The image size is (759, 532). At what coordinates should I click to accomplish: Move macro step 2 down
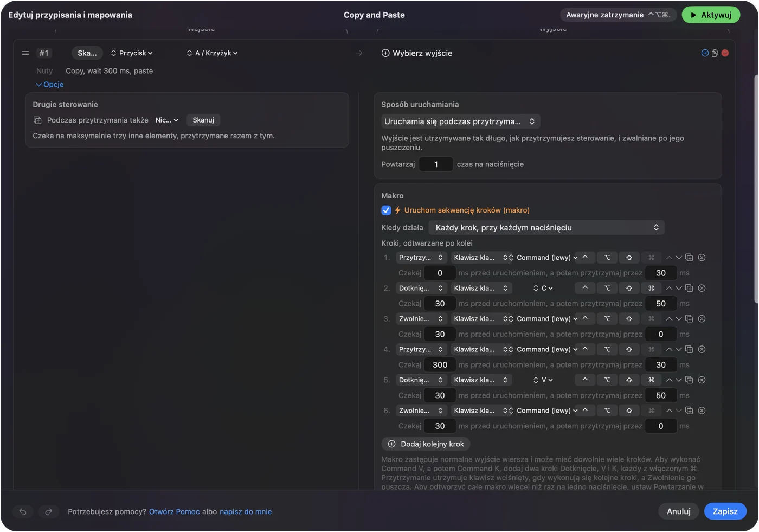pyautogui.click(x=679, y=288)
